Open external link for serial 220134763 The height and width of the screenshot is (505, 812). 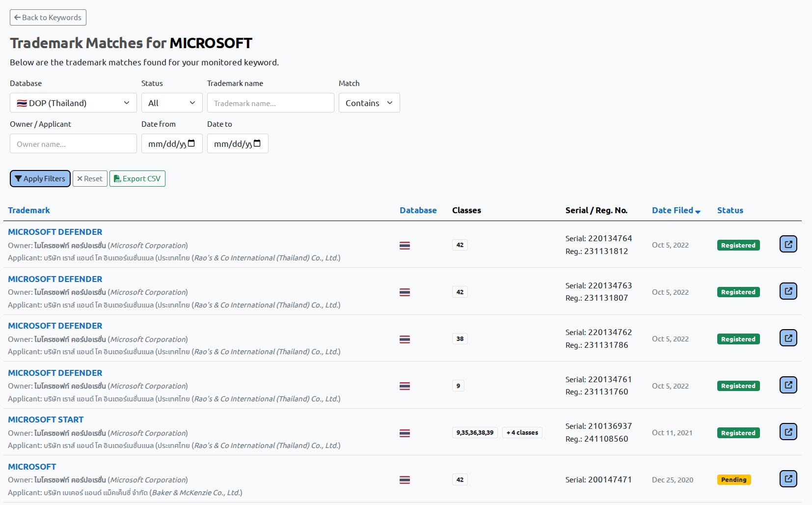tap(788, 291)
